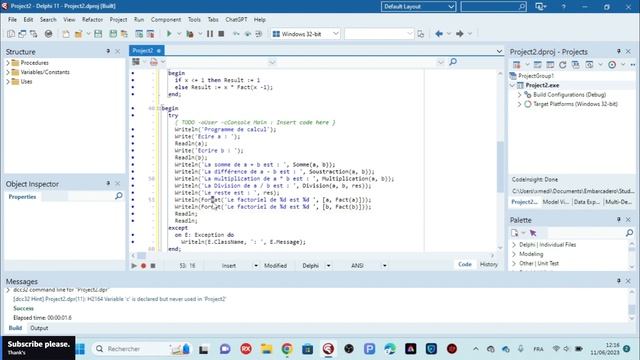The height and width of the screenshot is (360, 640).
Task: Open Chrome from the taskbar
Action: pos(287,349)
